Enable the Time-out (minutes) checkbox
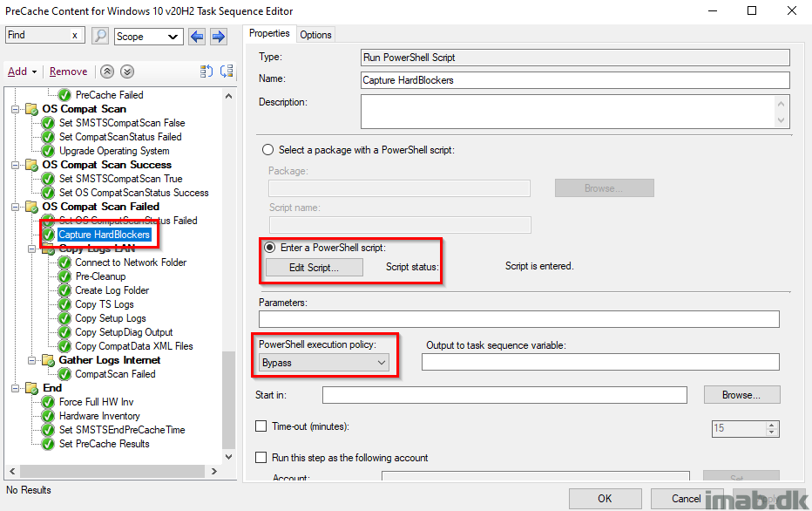This screenshot has height=511, width=812. [261, 426]
